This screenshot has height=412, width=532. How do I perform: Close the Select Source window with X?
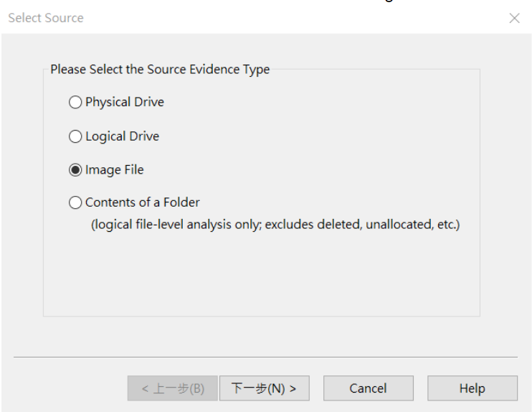pos(513,19)
